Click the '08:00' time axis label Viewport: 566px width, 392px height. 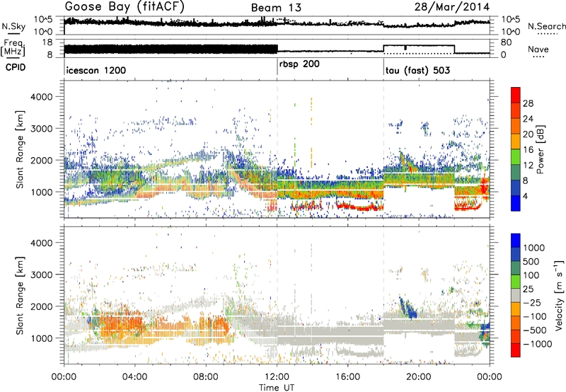pyautogui.click(x=206, y=376)
